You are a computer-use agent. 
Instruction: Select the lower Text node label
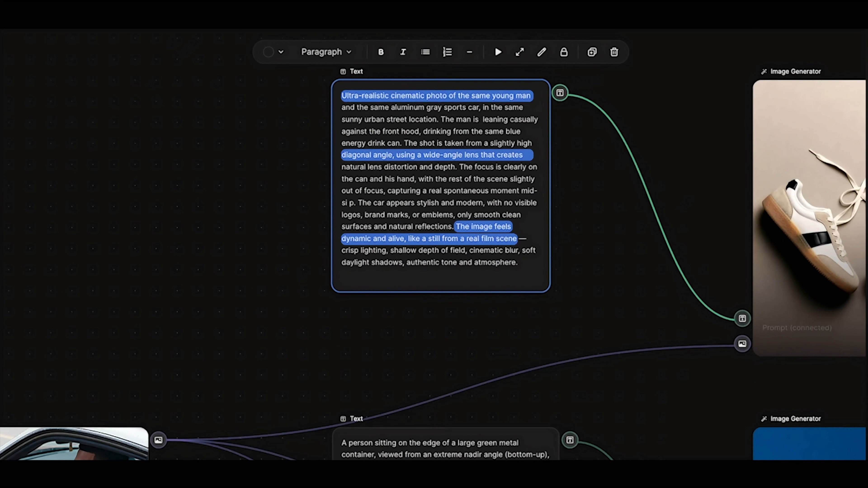pyautogui.click(x=356, y=419)
